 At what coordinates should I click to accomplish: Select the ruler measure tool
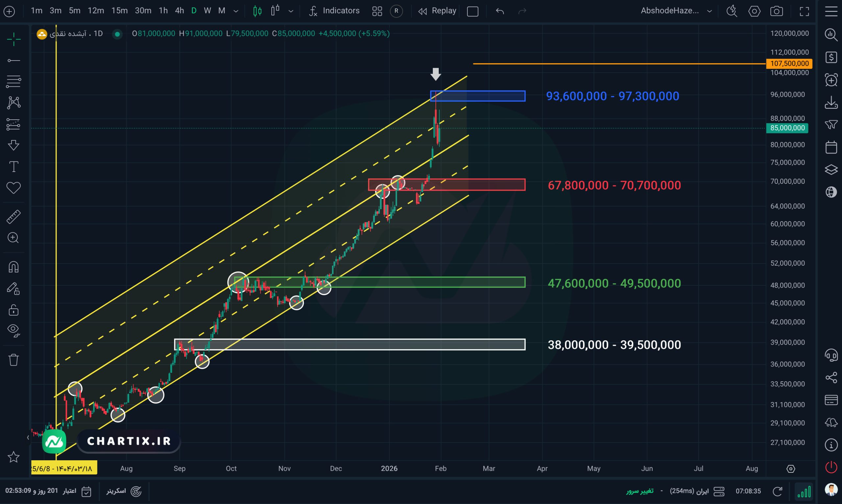coord(13,217)
